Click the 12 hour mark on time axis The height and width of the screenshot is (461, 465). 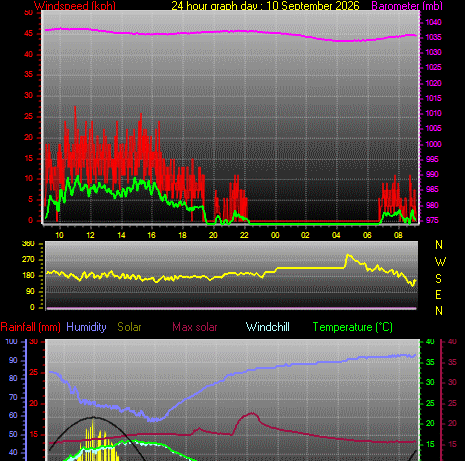point(90,235)
